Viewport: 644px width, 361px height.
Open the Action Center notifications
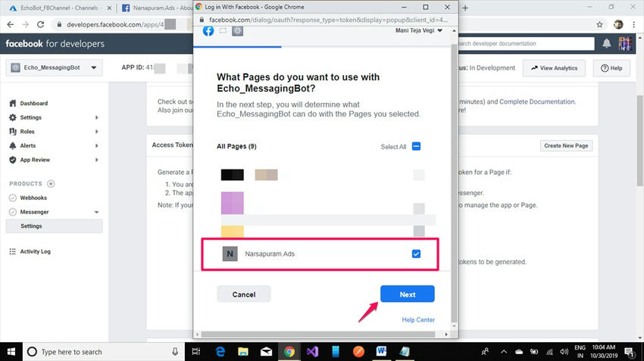pos(629,352)
